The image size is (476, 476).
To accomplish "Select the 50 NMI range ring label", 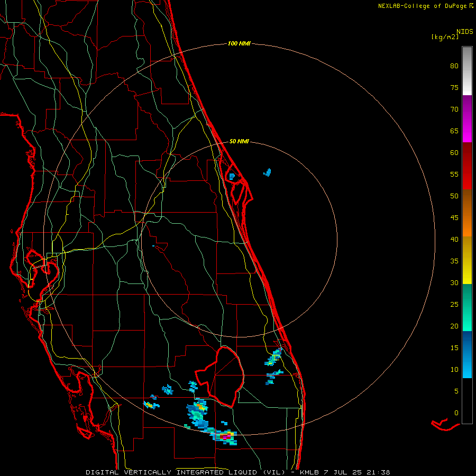I will (x=239, y=141).
